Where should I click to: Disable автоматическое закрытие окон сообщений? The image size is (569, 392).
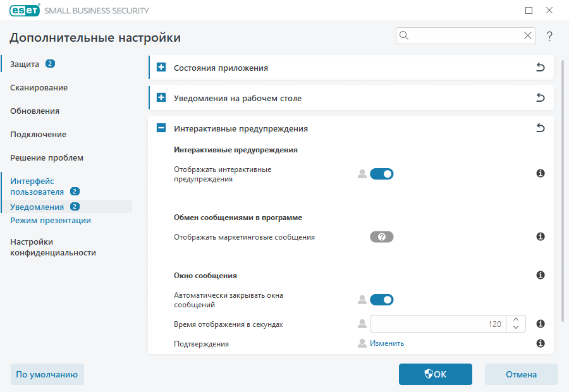(x=381, y=299)
